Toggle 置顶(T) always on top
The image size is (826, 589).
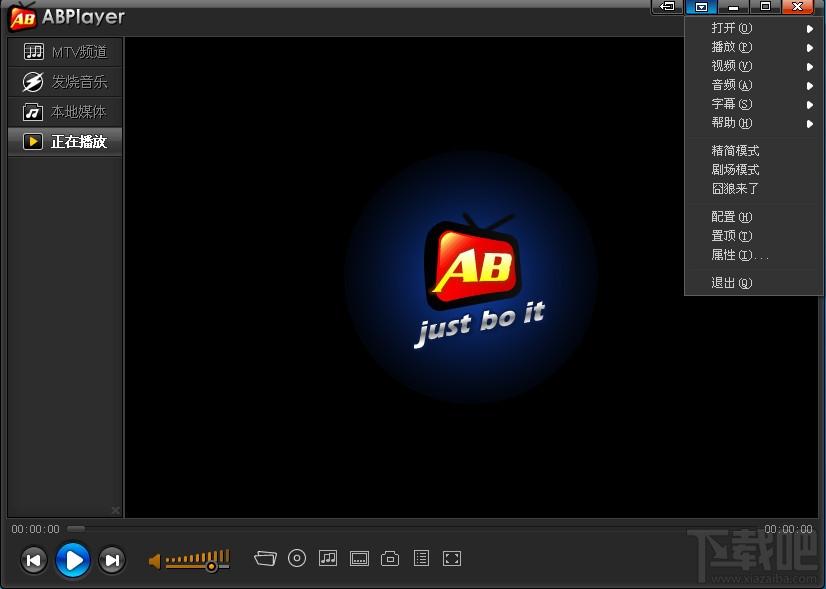[x=754, y=235]
